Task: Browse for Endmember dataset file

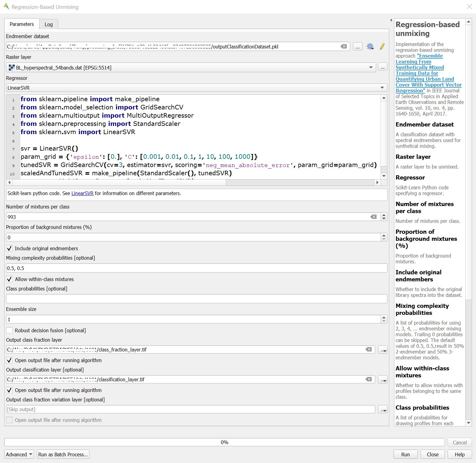Action: pyautogui.click(x=358, y=47)
